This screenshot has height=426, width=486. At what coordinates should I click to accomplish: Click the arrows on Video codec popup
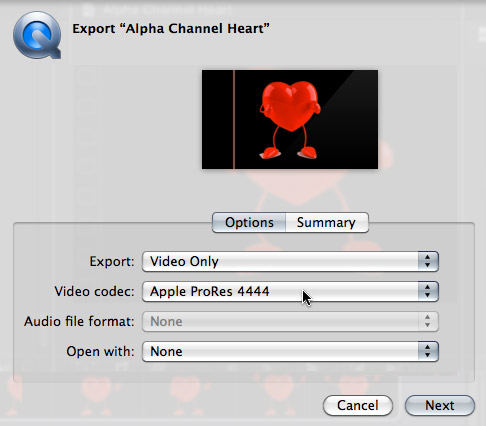click(428, 291)
